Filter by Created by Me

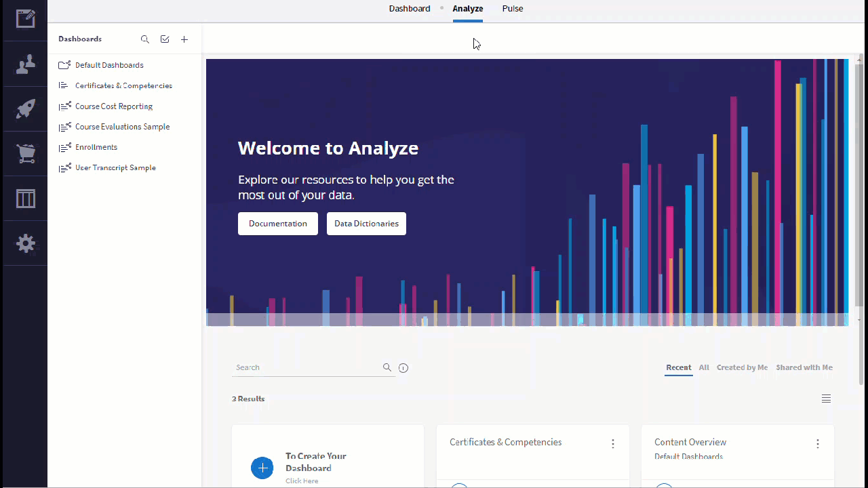click(x=743, y=367)
